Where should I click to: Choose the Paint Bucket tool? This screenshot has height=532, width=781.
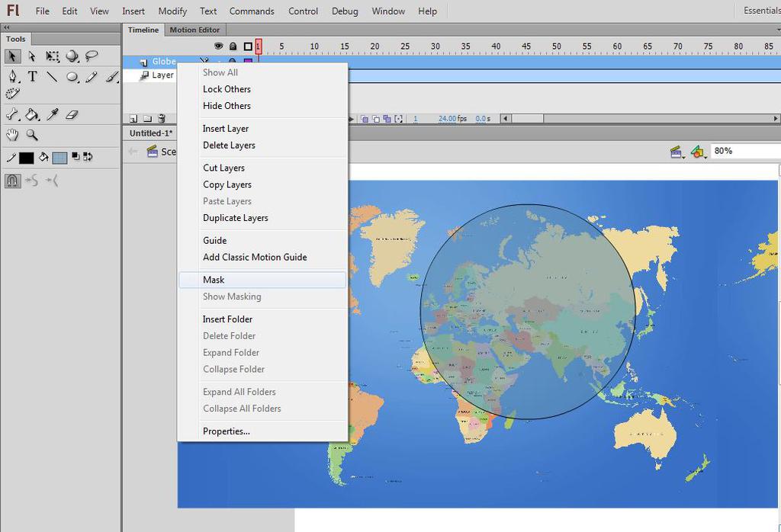[x=32, y=114]
